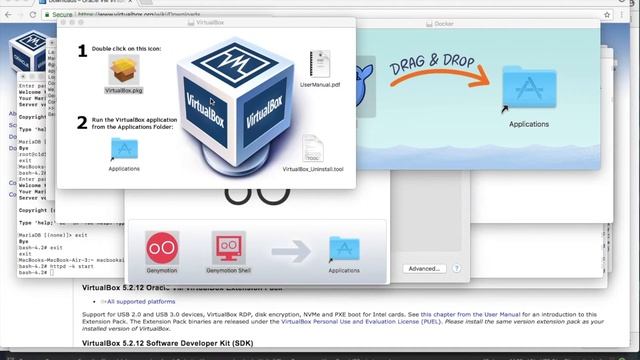This screenshot has height=360, width=640.
Task: Open the chapter from the User Manual link
Action: click(470, 314)
